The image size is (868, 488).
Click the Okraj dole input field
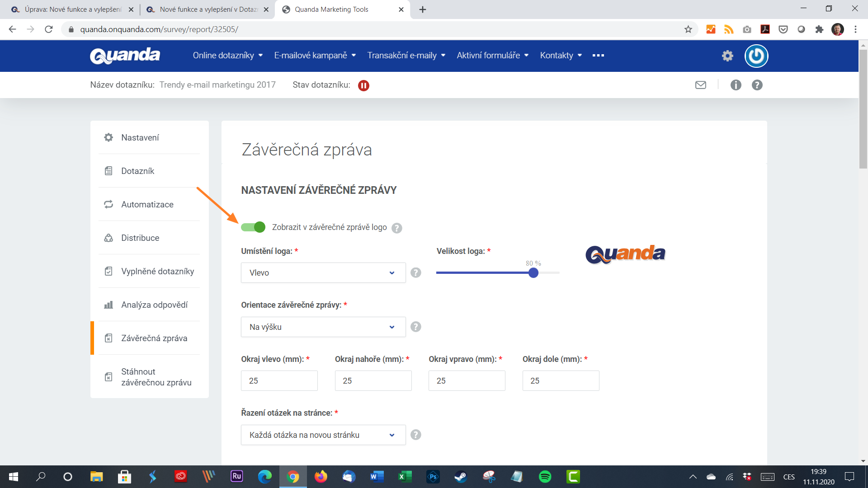(561, 380)
